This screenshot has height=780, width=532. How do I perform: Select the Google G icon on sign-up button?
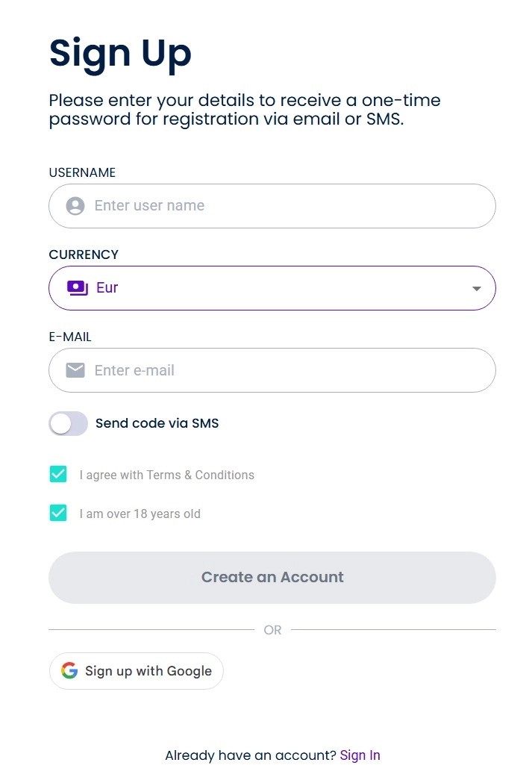coord(68,670)
